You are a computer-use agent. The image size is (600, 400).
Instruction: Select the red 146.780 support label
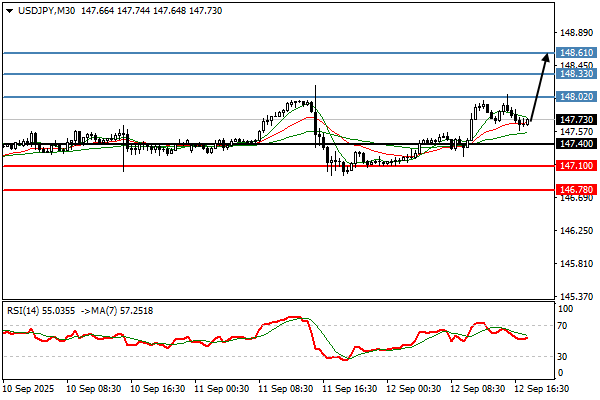tap(576, 189)
